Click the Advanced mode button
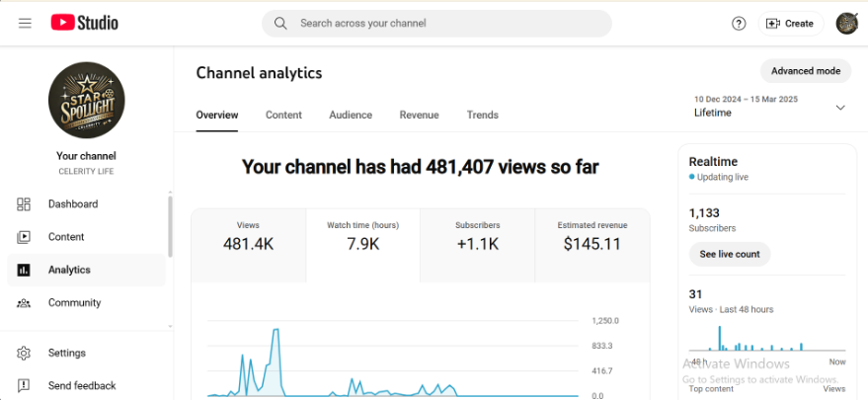 (806, 71)
